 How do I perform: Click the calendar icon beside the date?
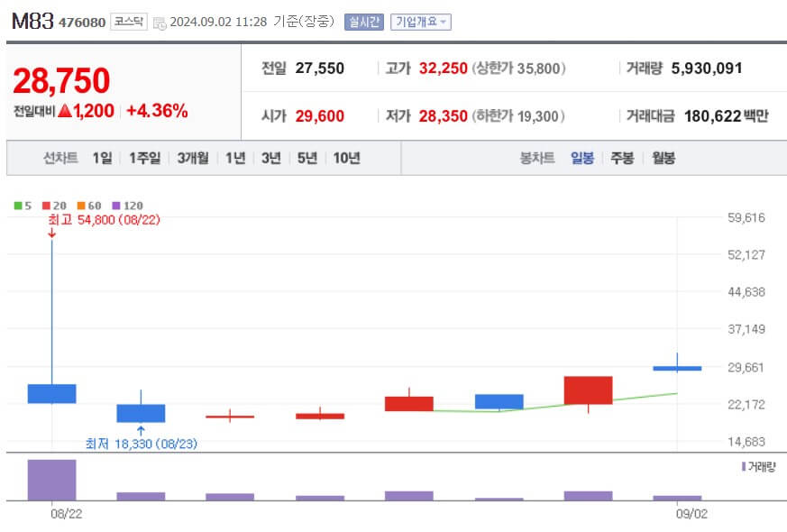[x=159, y=23]
